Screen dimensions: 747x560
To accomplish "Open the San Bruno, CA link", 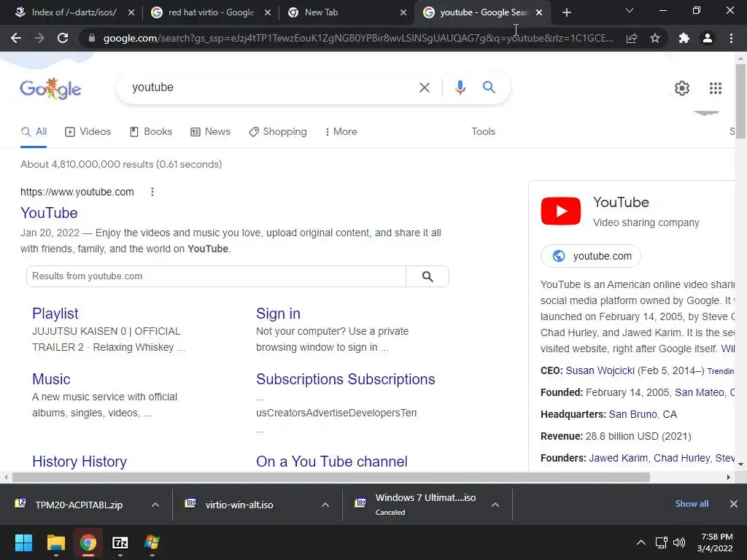I will click(x=643, y=415).
